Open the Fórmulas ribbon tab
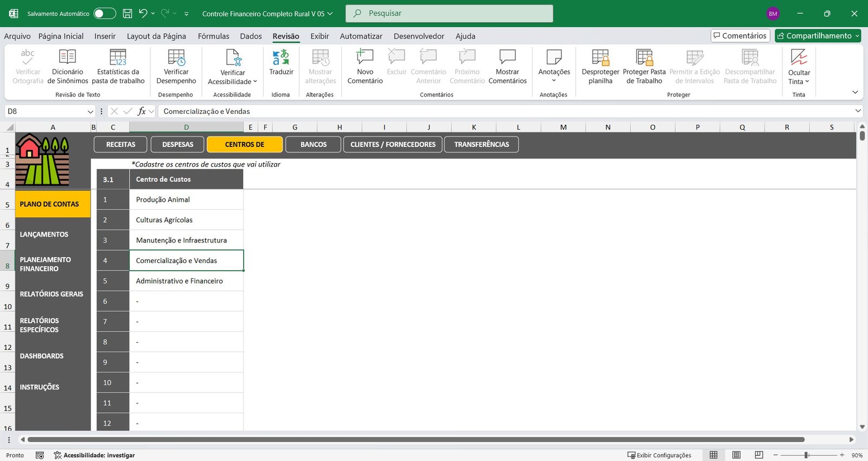 [213, 36]
